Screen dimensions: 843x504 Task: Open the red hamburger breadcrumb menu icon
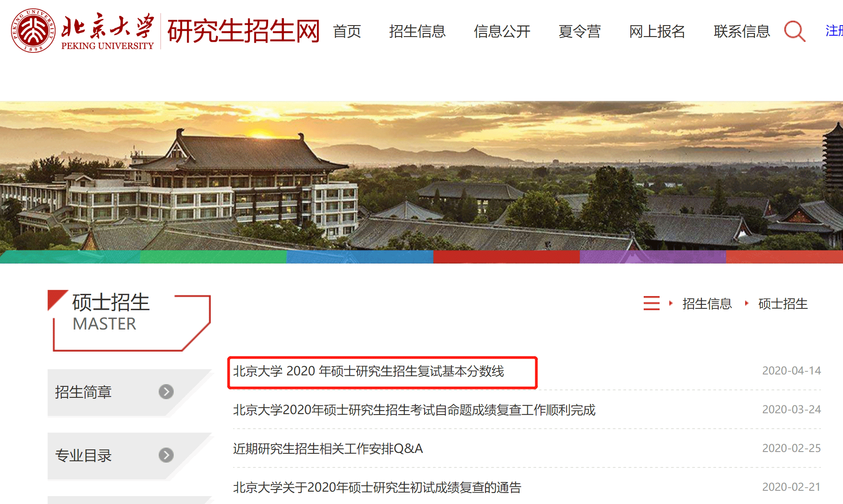point(652,303)
